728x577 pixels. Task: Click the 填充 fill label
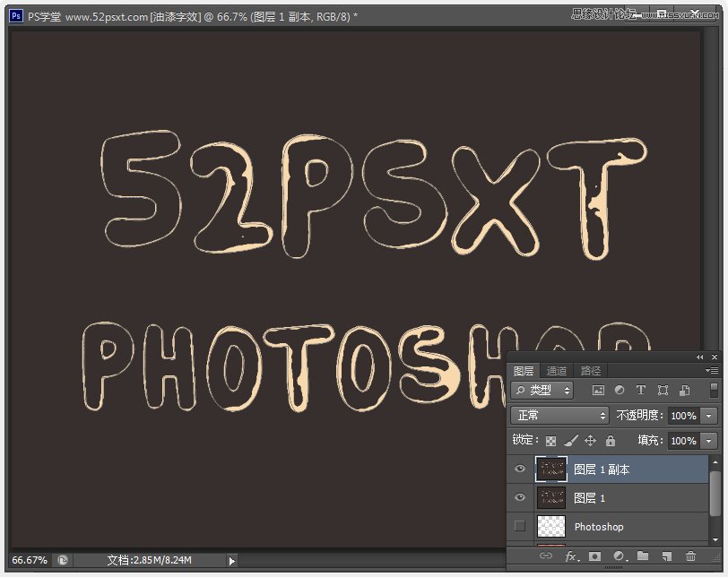pos(650,440)
